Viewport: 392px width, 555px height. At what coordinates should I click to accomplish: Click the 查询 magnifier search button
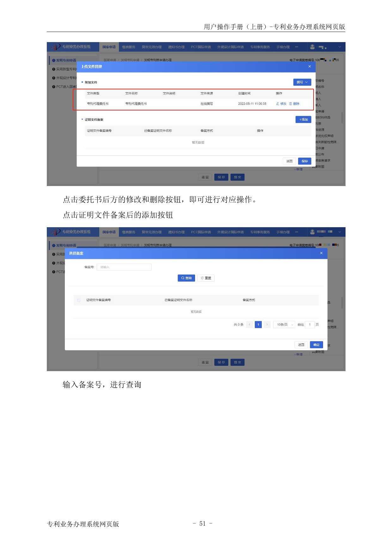coord(186,278)
